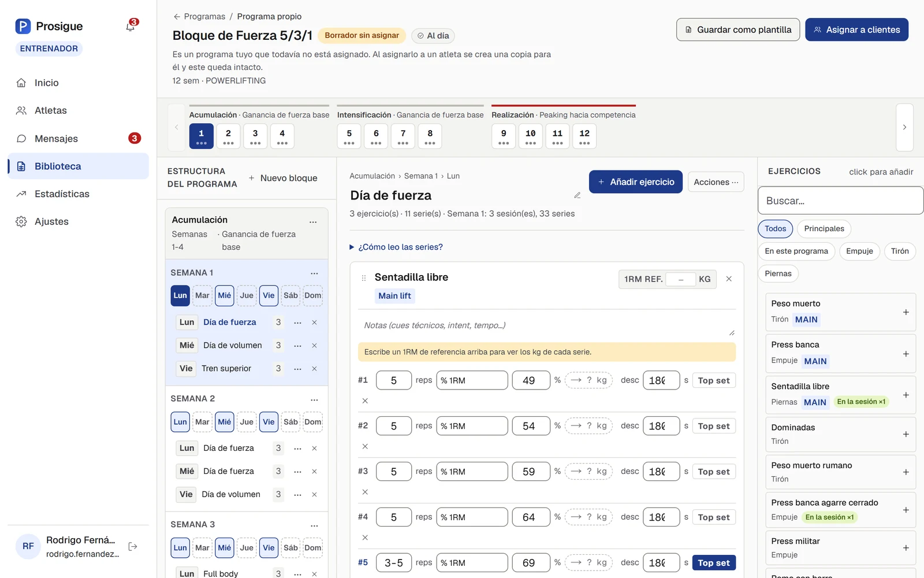Screen dimensions: 924x578
Task: Delete series #3 with the X icon
Action: 365,492
